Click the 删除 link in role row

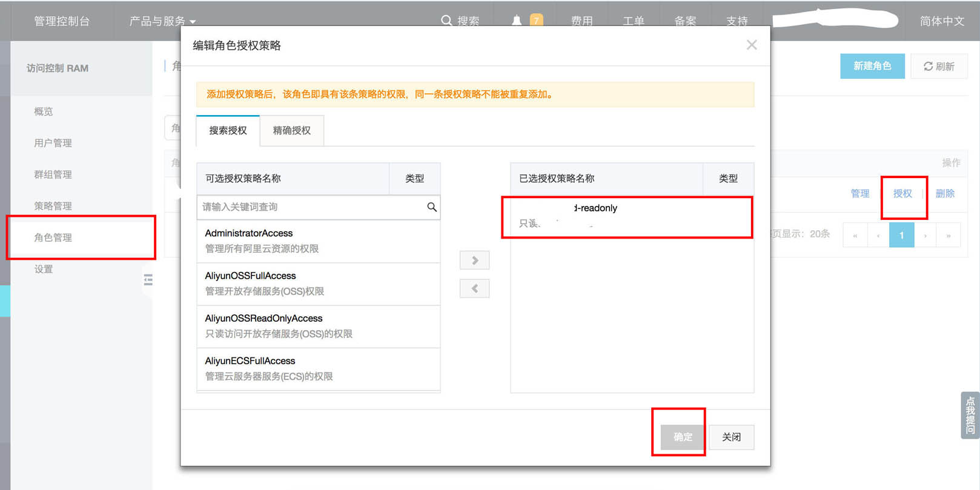[945, 193]
